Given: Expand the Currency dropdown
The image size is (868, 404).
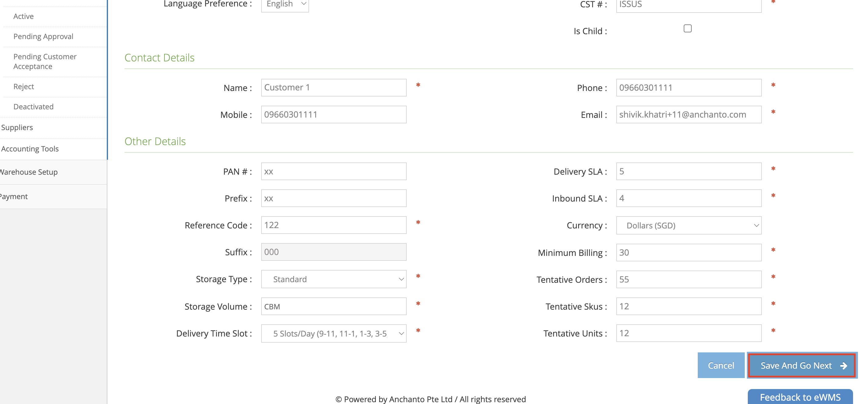Looking at the screenshot, I should (688, 225).
